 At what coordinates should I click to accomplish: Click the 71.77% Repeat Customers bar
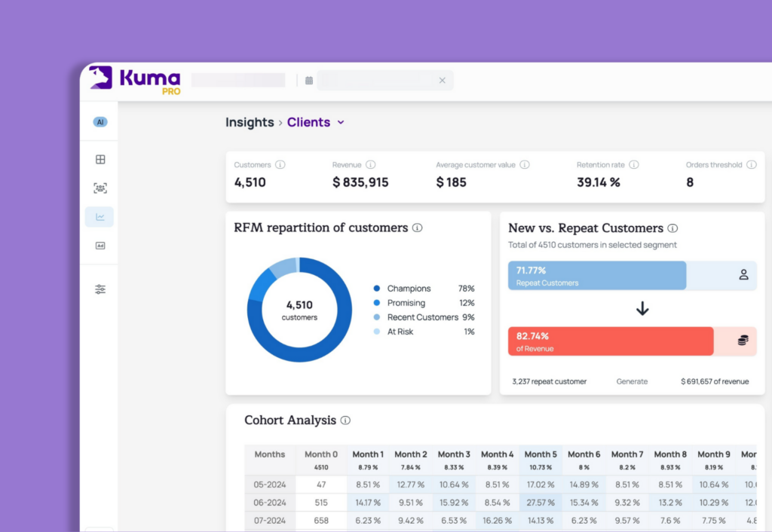click(597, 276)
